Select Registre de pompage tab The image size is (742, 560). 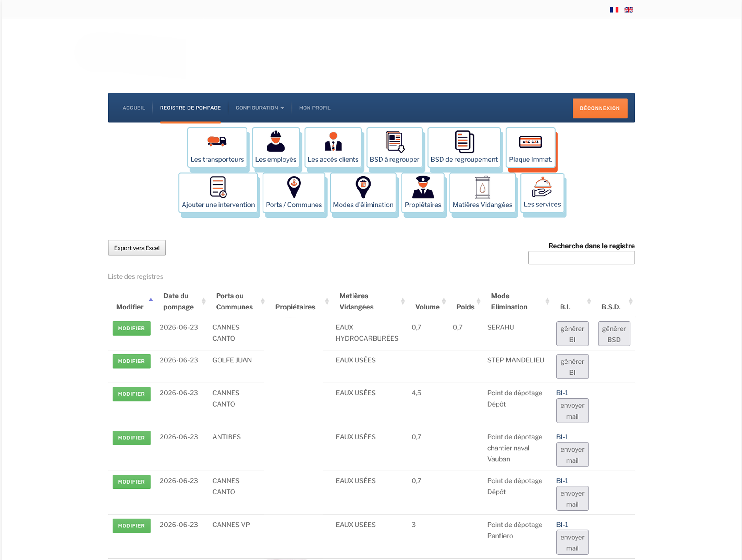(x=190, y=108)
